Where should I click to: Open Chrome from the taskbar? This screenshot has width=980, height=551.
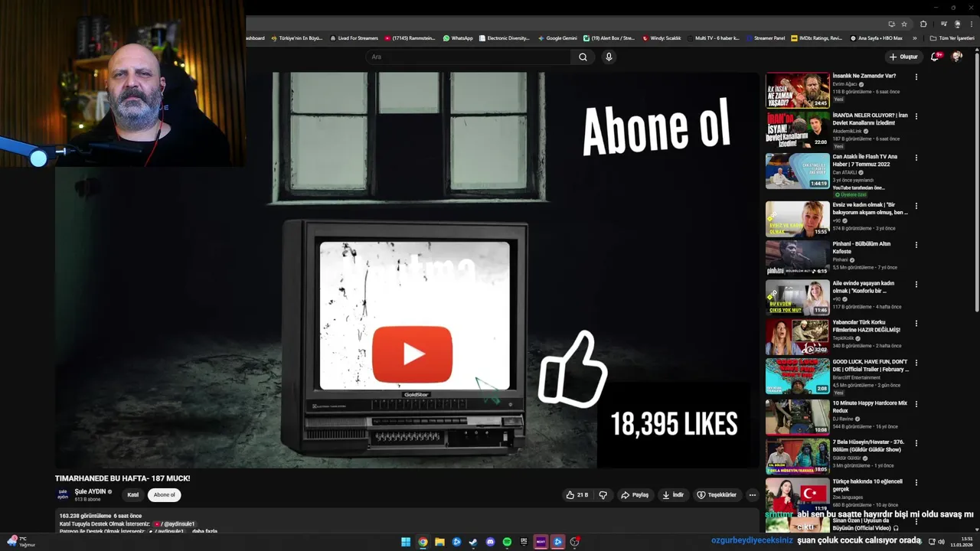(423, 542)
